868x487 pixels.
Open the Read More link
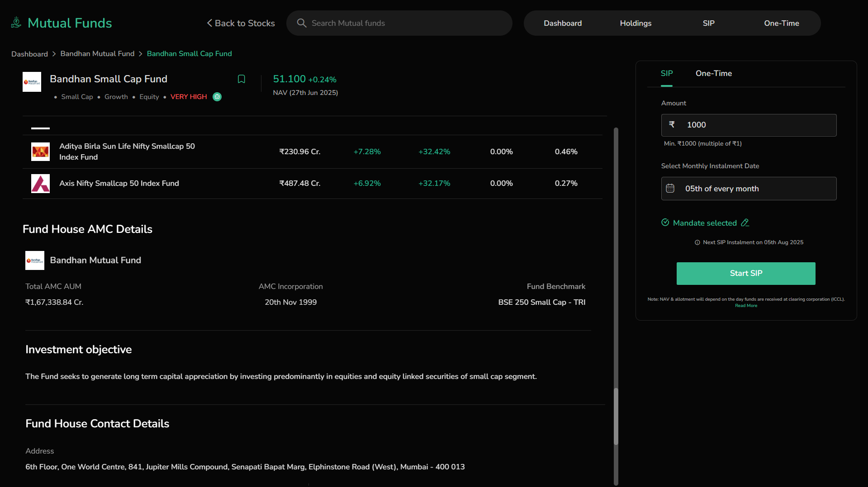click(746, 306)
